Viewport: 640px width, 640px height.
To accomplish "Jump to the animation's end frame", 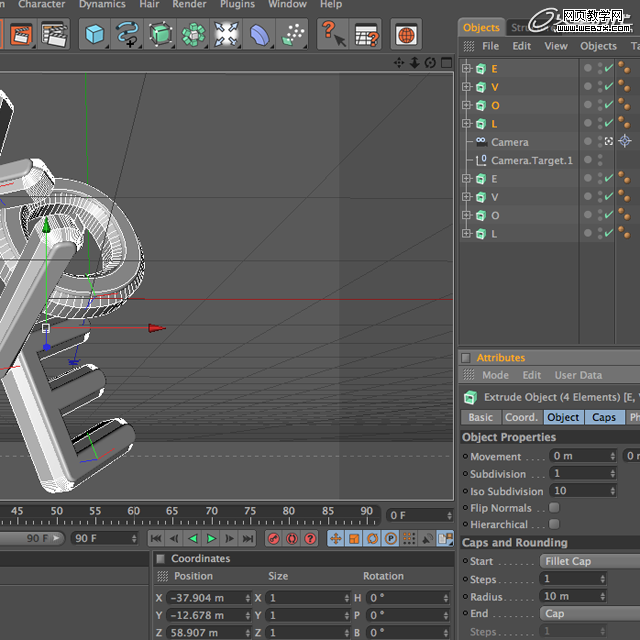I will (248, 538).
